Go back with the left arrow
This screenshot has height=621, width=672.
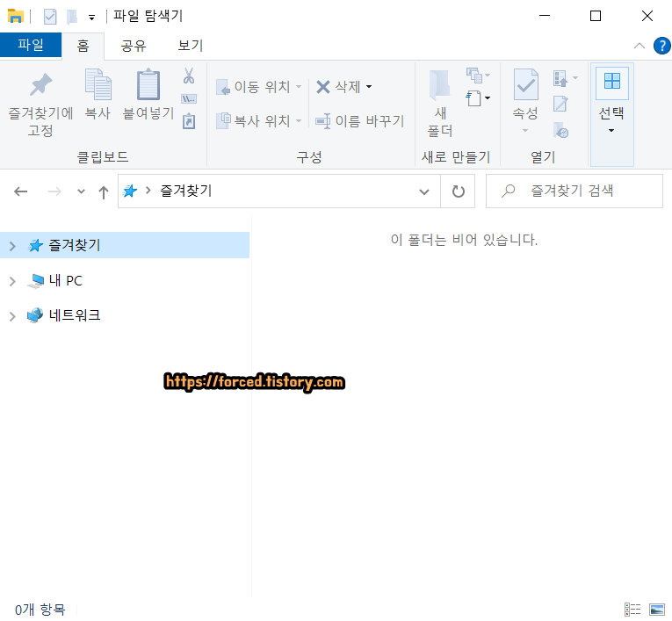click(20, 191)
